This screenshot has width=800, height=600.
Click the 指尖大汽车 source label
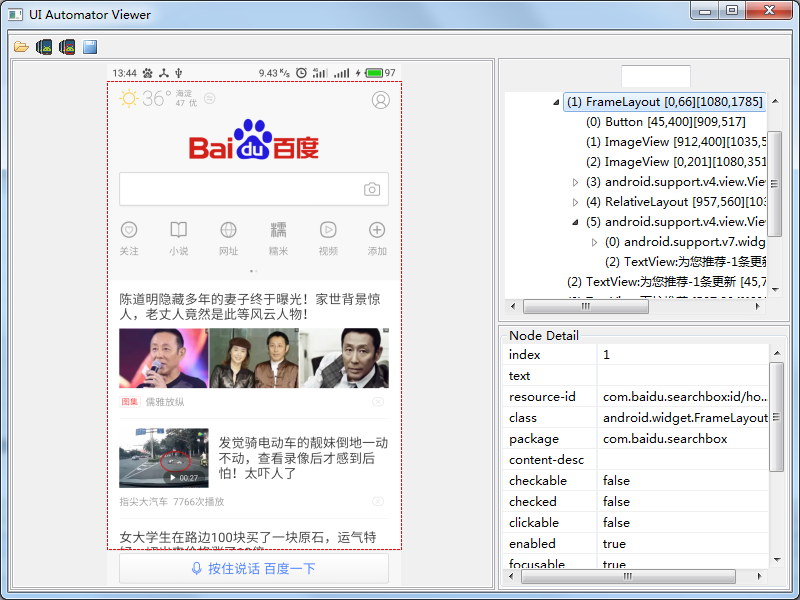(x=143, y=502)
